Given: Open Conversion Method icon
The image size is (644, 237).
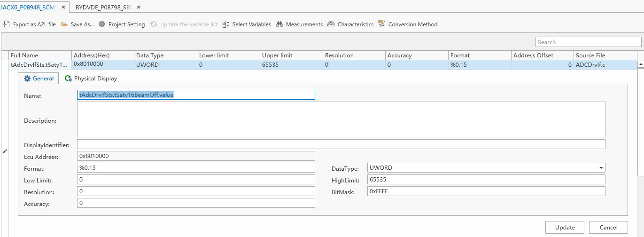Looking at the screenshot, I should [381, 24].
